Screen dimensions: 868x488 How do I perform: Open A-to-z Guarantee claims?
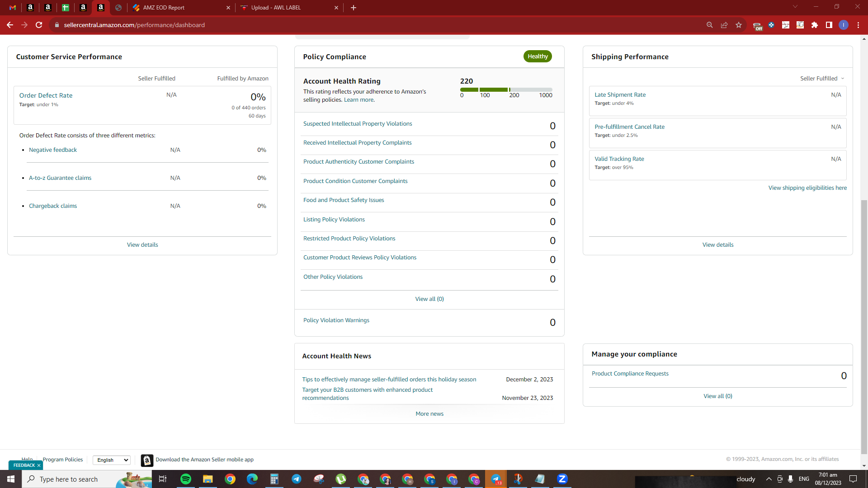coord(60,178)
